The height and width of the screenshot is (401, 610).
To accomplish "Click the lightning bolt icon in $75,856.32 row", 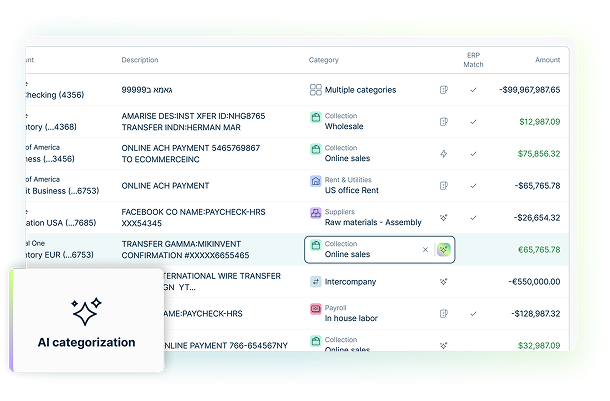I will [x=443, y=154].
